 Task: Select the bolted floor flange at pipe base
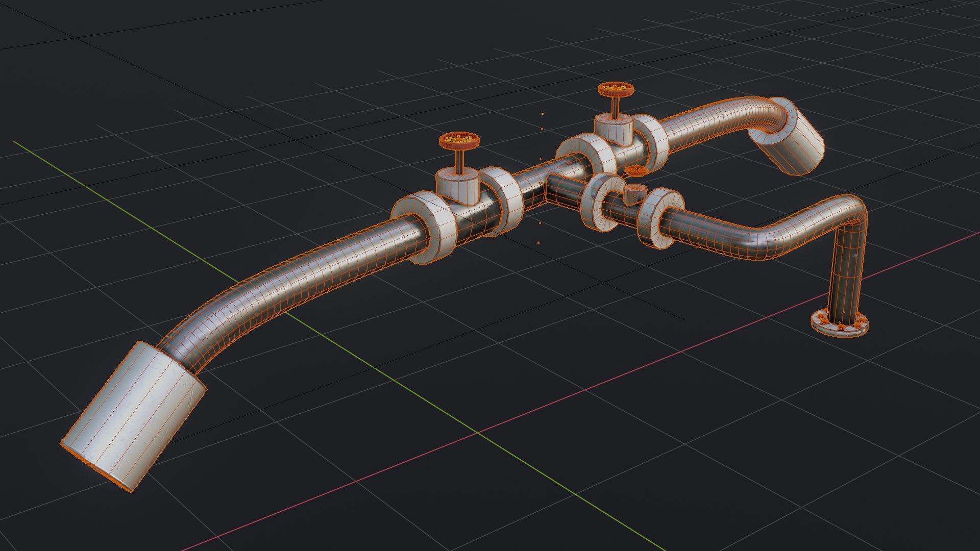pos(840,323)
